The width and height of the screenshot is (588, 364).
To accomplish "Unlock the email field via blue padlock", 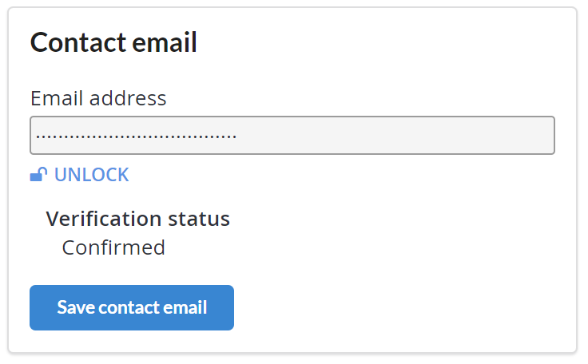I will (38, 174).
